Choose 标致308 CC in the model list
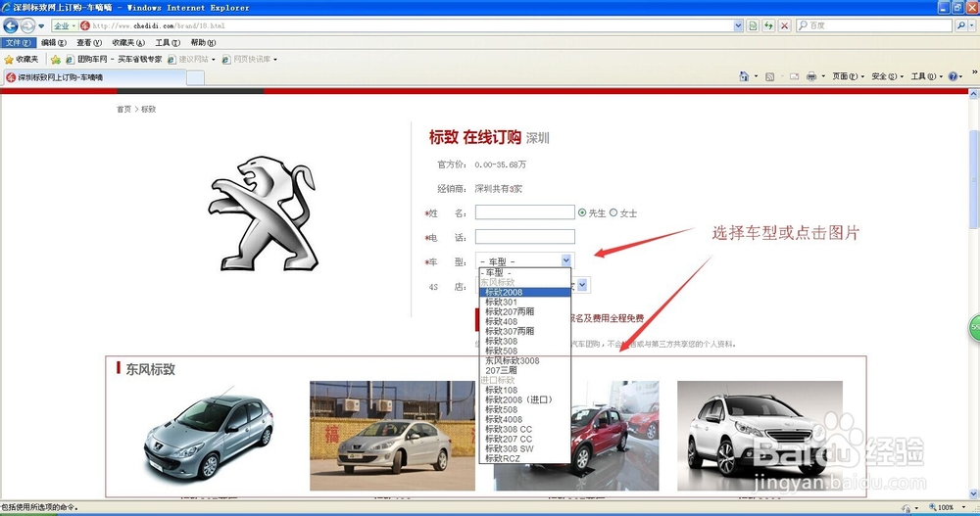The image size is (980, 516). 525,429
